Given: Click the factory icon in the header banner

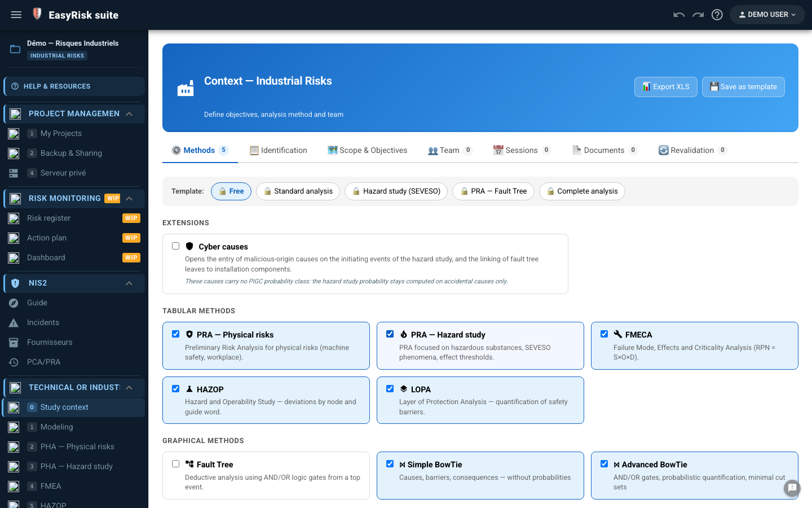Looking at the screenshot, I should click(186, 88).
